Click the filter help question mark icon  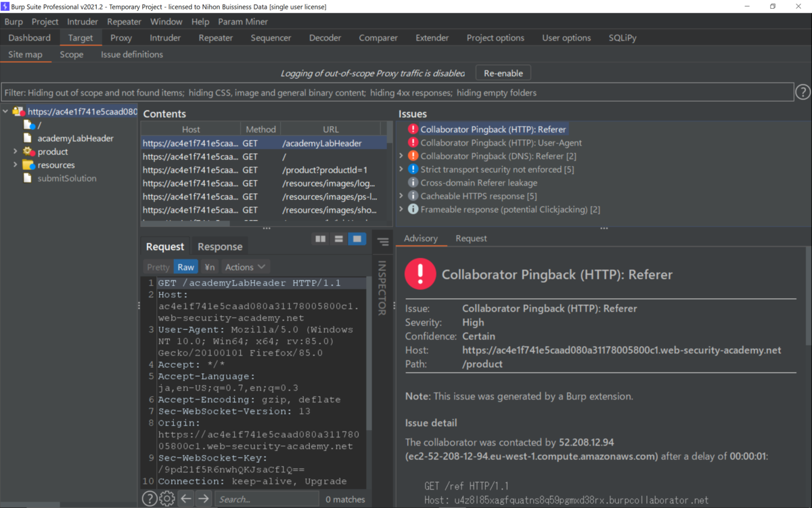point(803,92)
